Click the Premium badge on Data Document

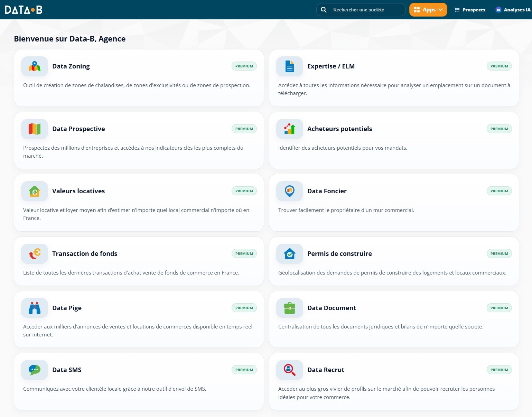click(x=499, y=308)
